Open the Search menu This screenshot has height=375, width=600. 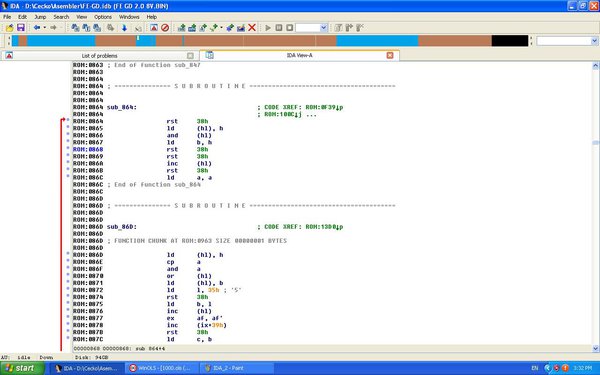(61, 17)
